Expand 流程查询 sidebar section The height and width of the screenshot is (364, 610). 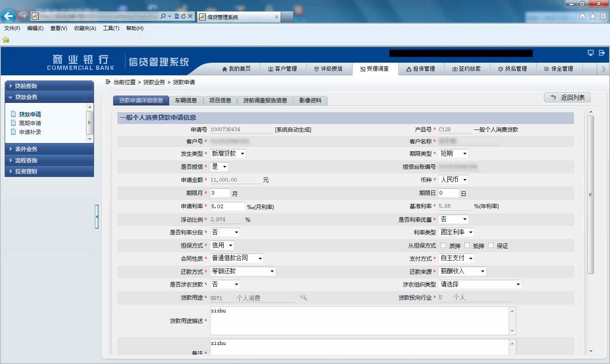point(49,160)
